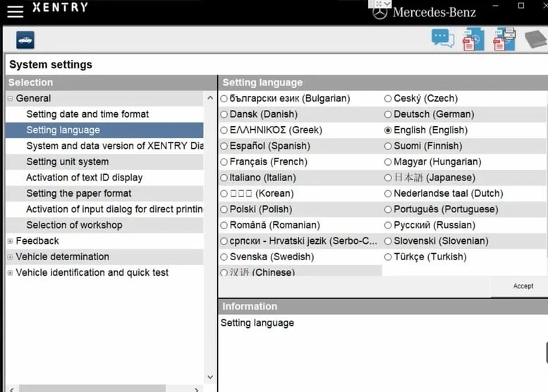This screenshot has height=392, width=548.
Task: Click horizontal scrollbar right arrow
Action: pos(197,389)
